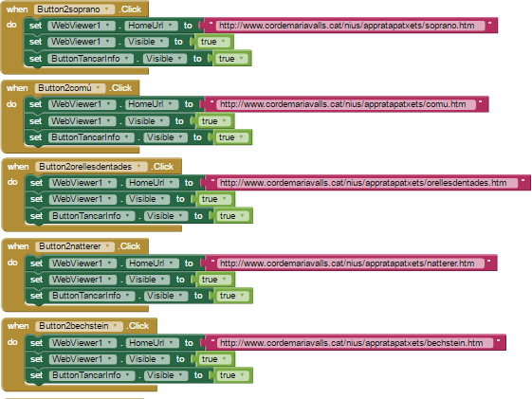532x399 pixels.
Task: Open the Button2orellesdentades component dropdown
Action: pos(91,167)
